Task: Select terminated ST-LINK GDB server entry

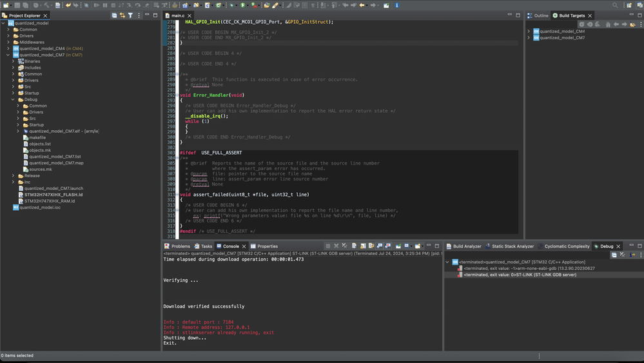Action: pos(520,275)
